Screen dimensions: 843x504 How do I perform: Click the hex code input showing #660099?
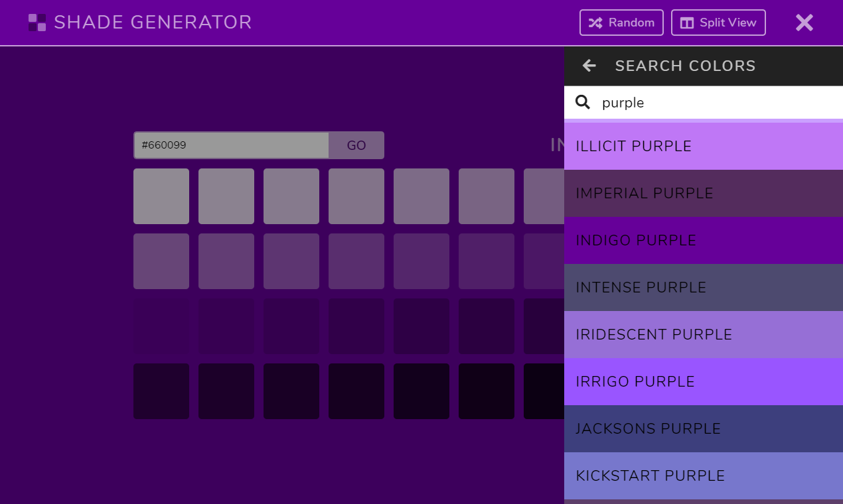[230, 145]
